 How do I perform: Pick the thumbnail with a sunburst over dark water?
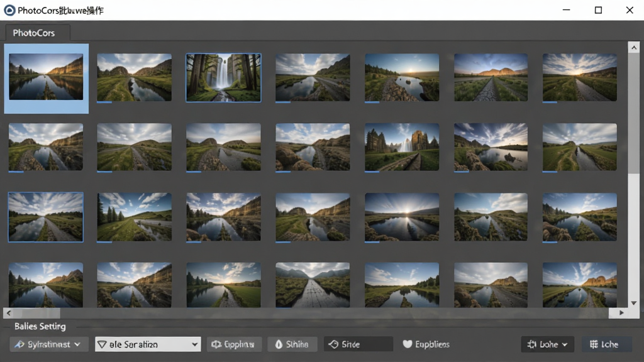(x=402, y=217)
